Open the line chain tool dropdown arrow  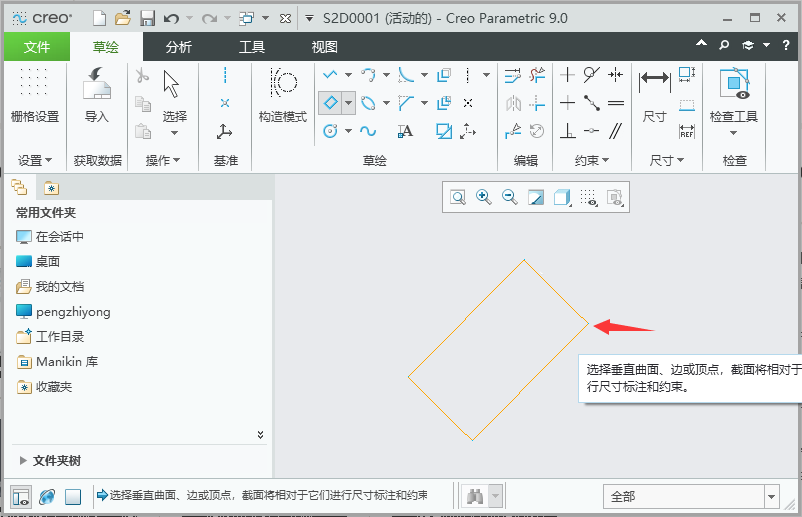(348, 75)
